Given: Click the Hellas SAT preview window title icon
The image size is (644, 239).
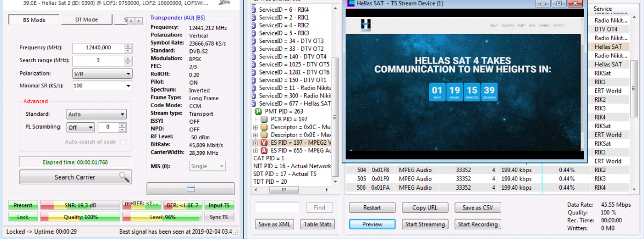Looking at the screenshot, I should (351, 3).
